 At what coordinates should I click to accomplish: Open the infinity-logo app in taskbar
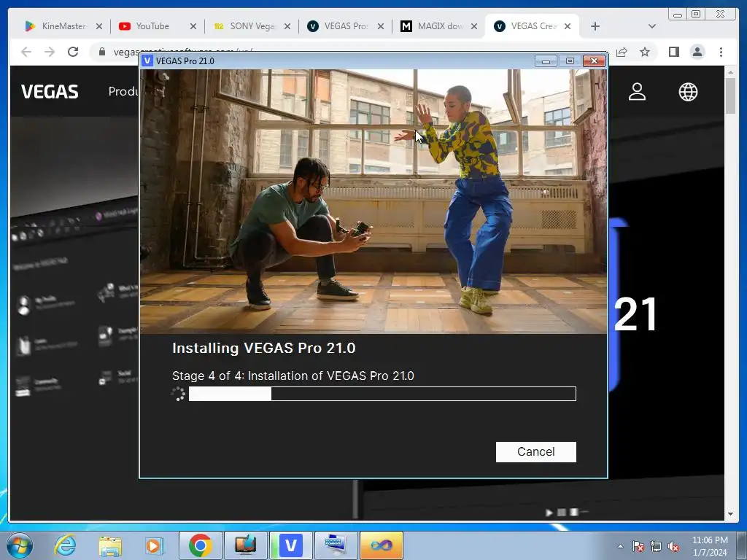pos(381,545)
